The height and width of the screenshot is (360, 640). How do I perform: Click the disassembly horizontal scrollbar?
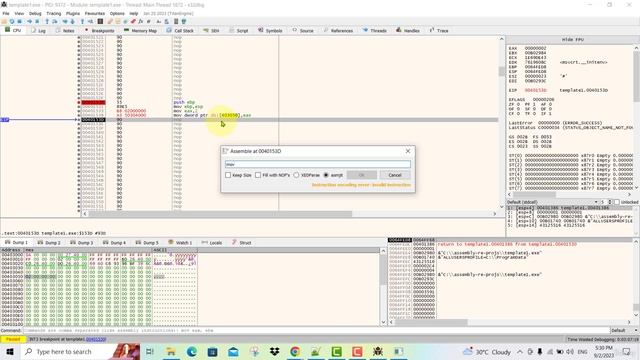289,213
